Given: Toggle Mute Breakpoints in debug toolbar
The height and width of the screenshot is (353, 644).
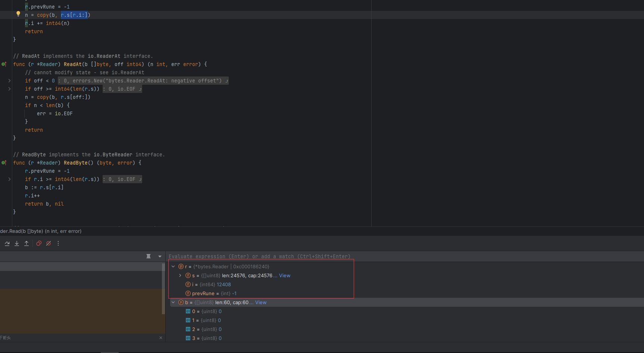Looking at the screenshot, I should point(49,243).
